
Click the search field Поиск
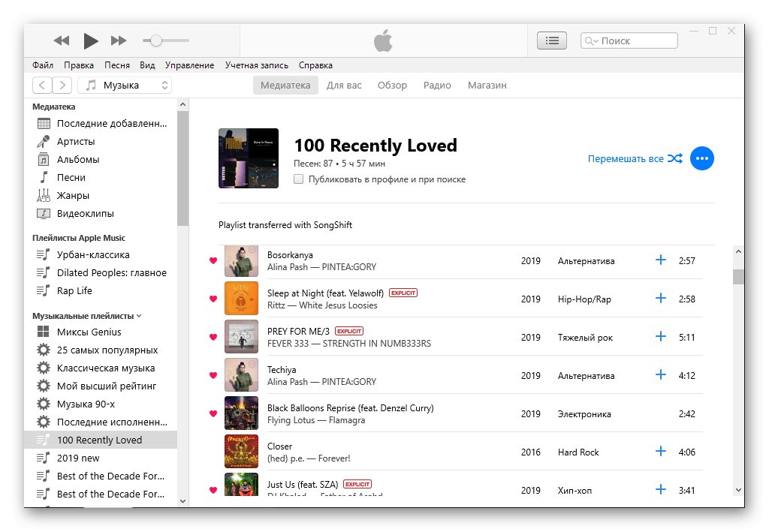[x=629, y=41]
